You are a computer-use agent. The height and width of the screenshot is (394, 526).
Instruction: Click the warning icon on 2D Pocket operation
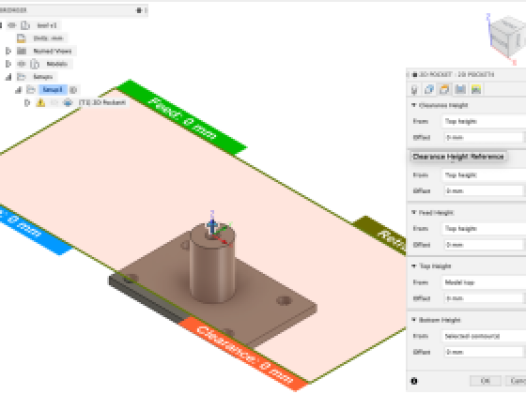coord(41,103)
